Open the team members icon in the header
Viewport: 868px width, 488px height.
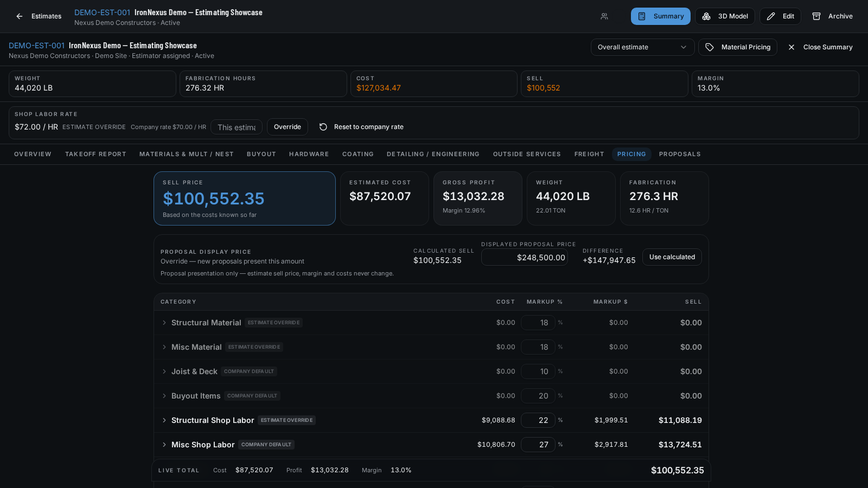pyautogui.click(x=604, y=16)
